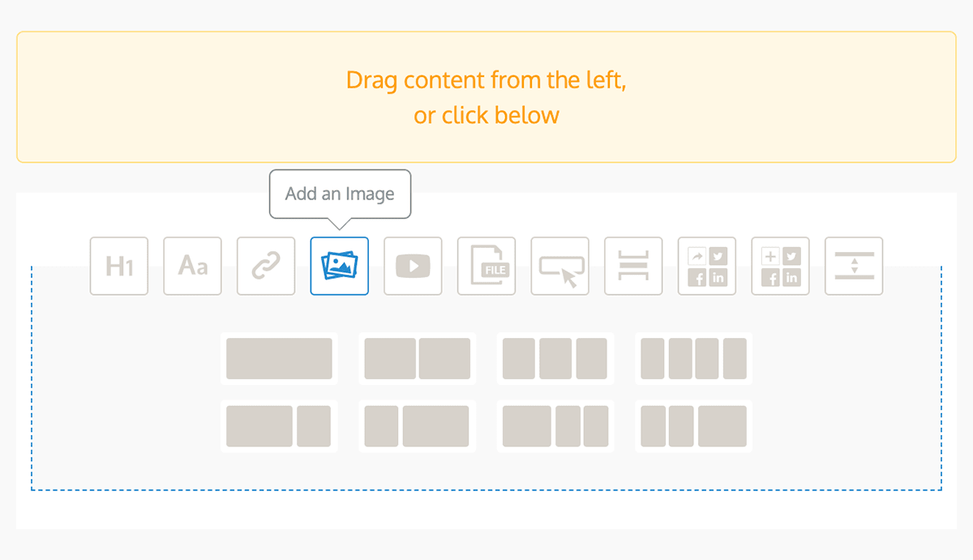The image size is (973, 560).
Task: Click the Drag content from the left banner
Action: click(x=486, y=96)
